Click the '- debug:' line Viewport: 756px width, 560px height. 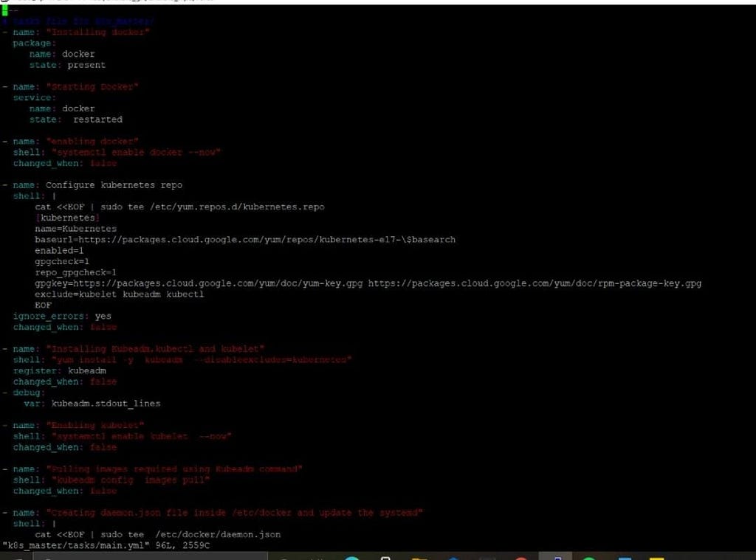click(24, 393)
